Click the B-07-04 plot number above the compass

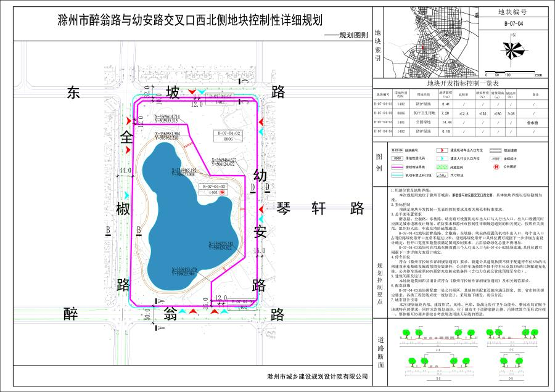514,23
